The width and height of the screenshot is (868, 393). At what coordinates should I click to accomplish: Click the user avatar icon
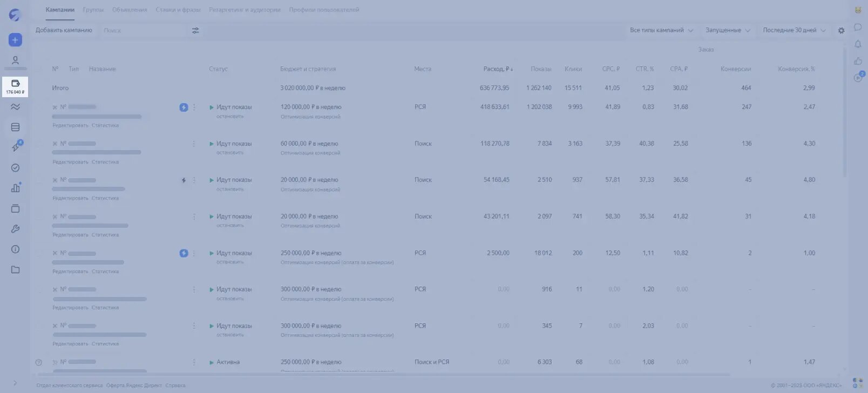[858, 10]
